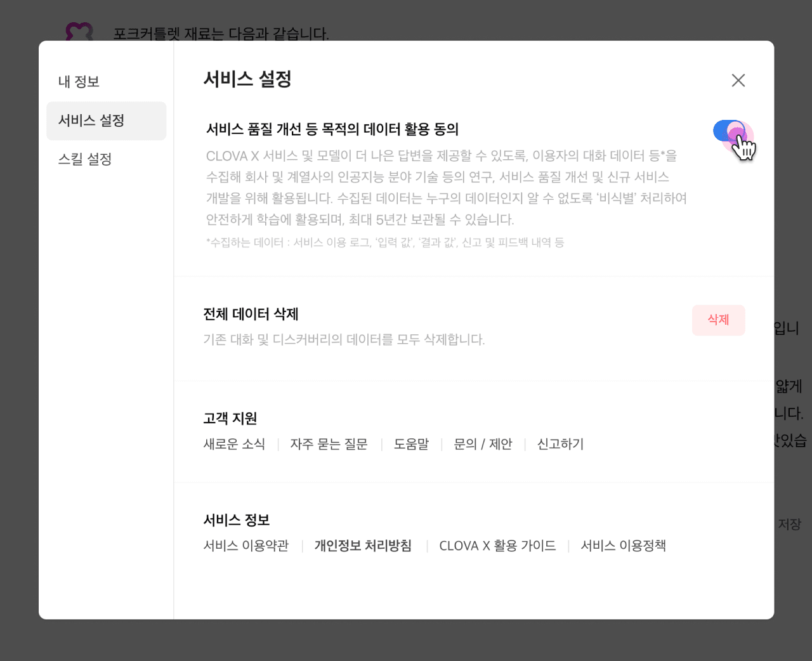This screenshot has width=812, height=661.
Task: Open the 새로운 소식 link
Action: 234,444
